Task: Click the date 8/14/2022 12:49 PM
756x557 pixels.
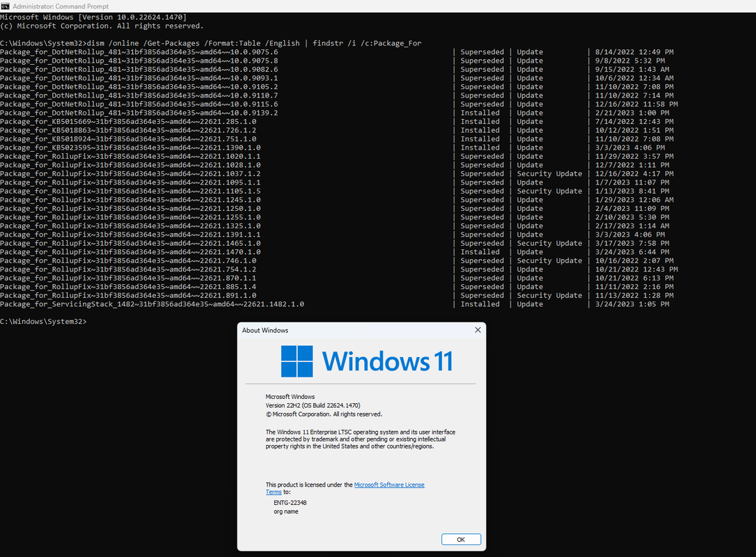Action: click(x=634, y=52)
